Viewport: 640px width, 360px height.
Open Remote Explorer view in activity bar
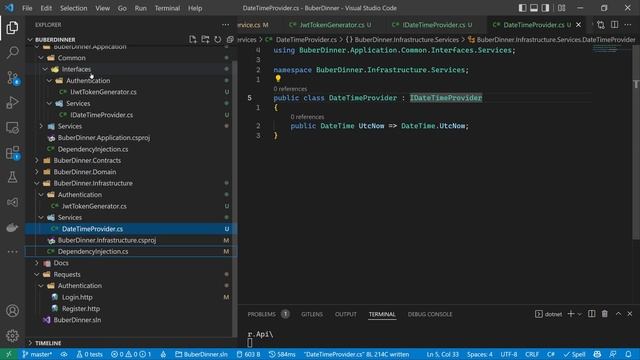pos(12,128)
